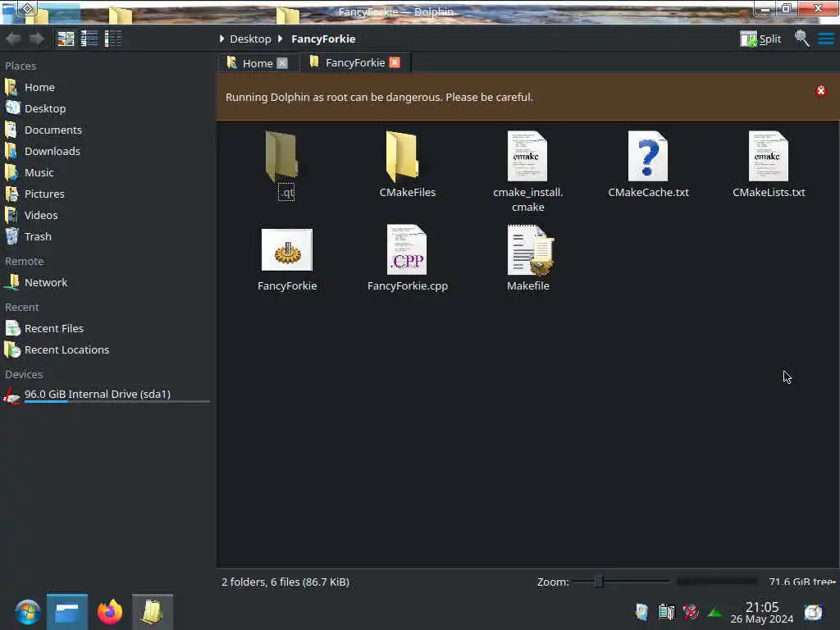Expand the arrow before FancyForkie breadcrumb
Image resolution: width=840 pixels, height=630 pixels.
pos(280,39)
